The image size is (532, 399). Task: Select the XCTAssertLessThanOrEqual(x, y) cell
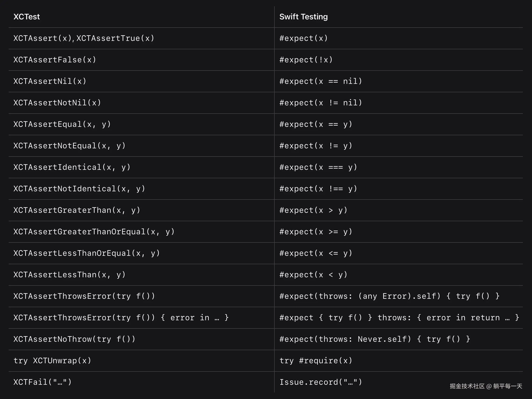click(87, 253)
